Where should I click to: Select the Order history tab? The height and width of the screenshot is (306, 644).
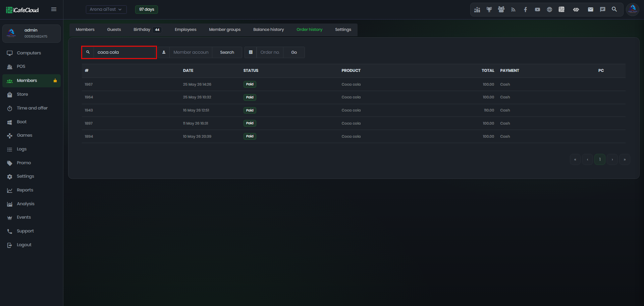pyautogui.click(x=310, y=30)
